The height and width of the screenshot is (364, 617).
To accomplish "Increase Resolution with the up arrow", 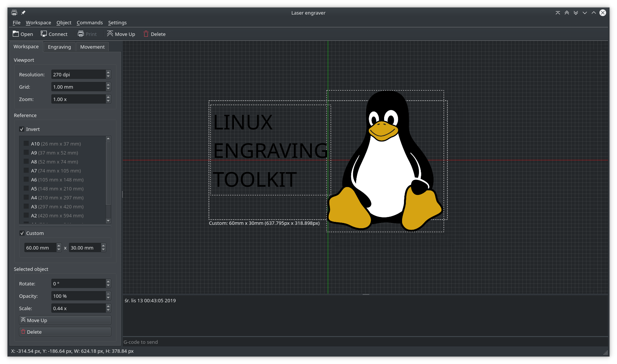I will [108, 72].
